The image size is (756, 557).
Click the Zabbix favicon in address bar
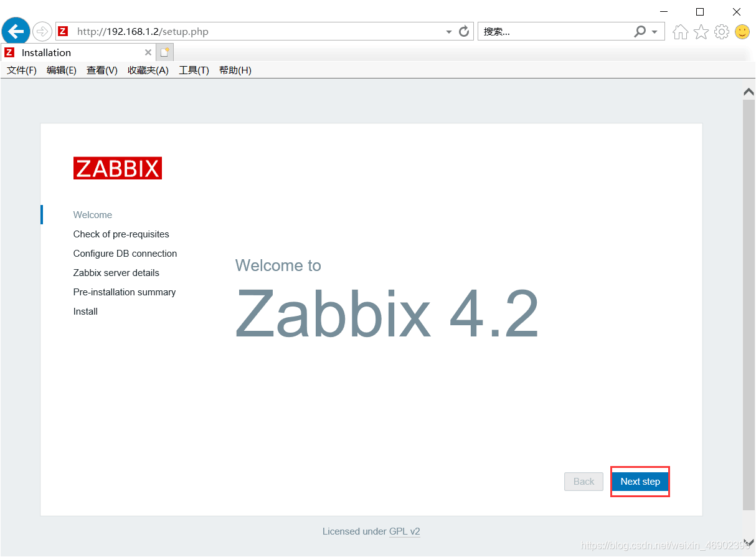tap(63, 31)
